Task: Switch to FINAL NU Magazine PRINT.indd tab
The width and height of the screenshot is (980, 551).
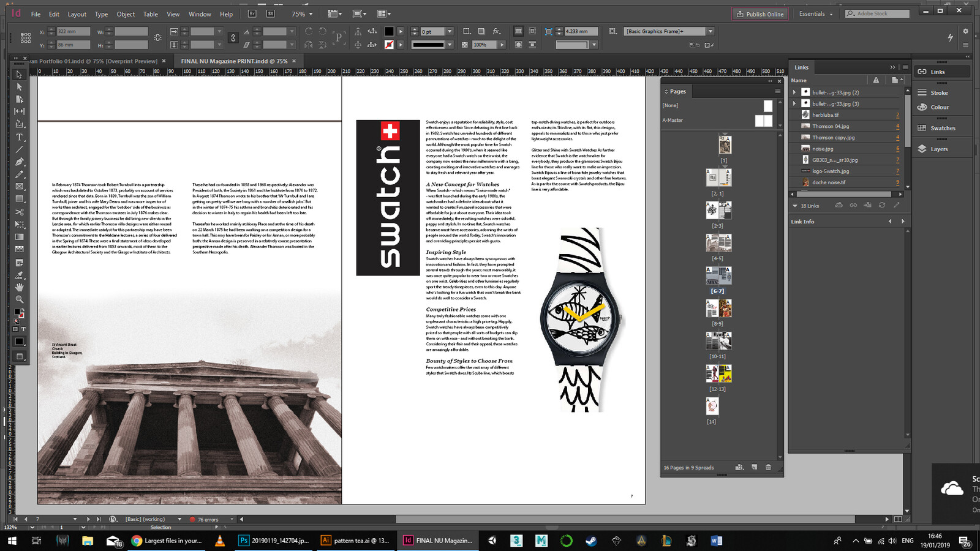Action: click(x=234, y=61)
